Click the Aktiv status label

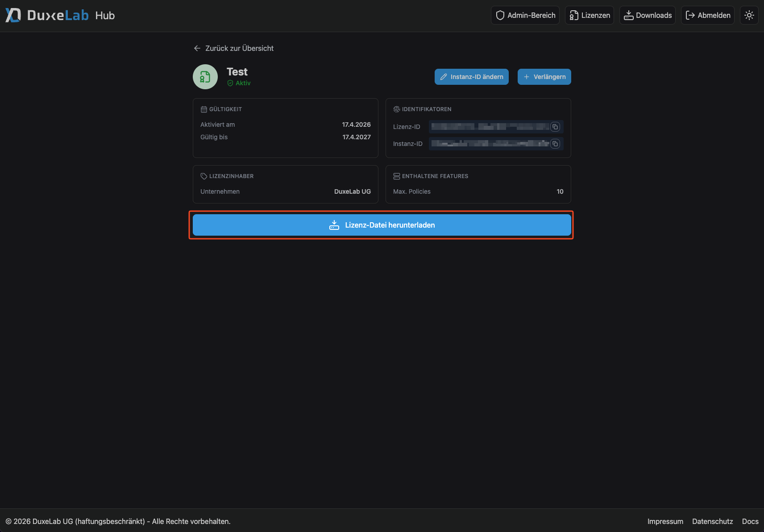[239, 83]
